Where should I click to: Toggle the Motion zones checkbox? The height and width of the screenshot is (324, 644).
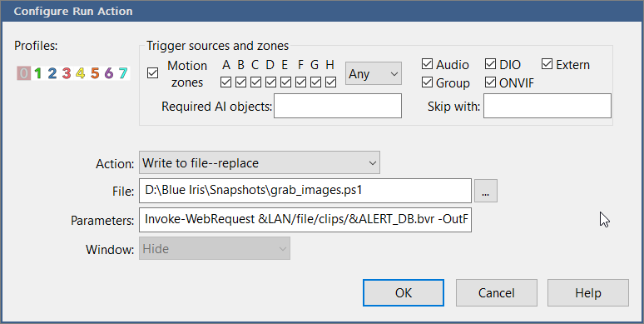pos(152,73)
